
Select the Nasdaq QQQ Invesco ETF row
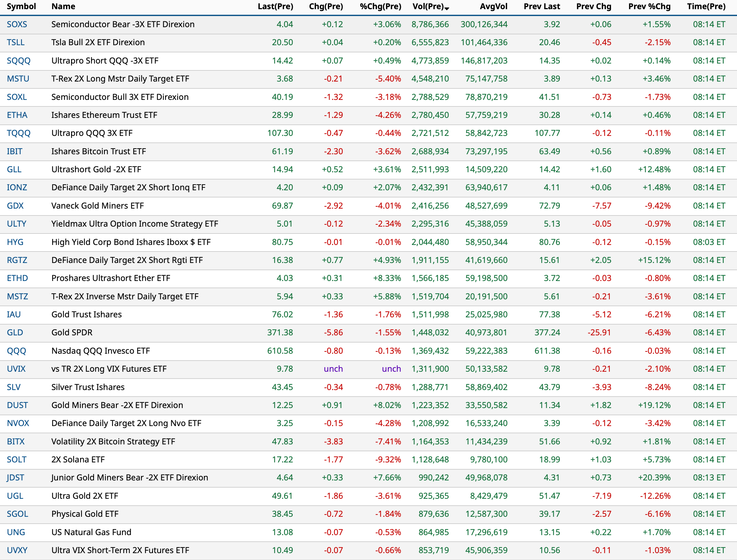click(x=101, y=351)
